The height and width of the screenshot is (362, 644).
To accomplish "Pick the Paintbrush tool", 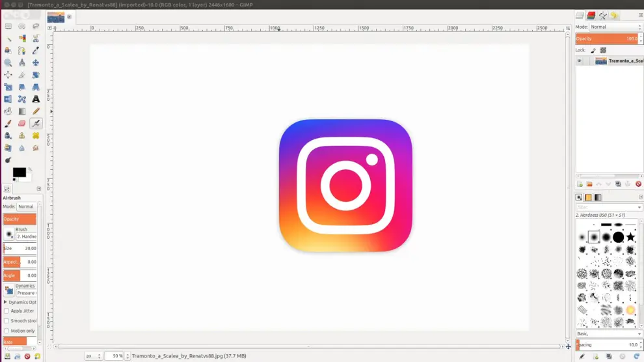I will 8,124.
